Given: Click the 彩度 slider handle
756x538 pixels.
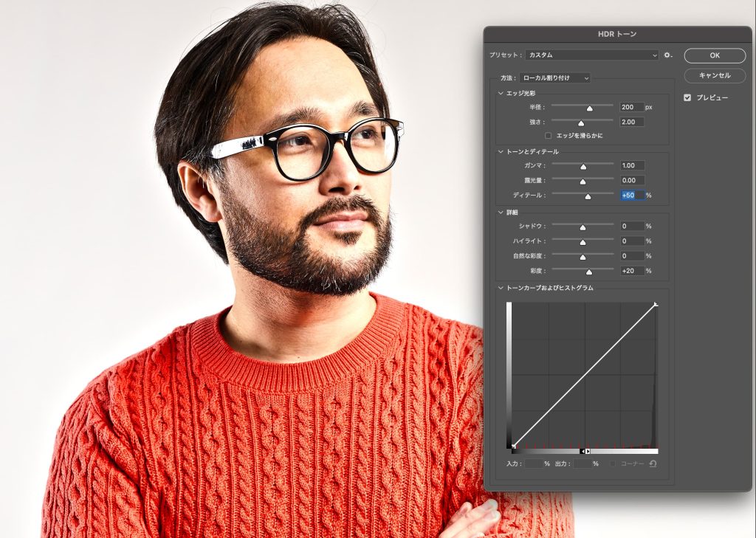Looking at the screenshot, I should pos(589,272).
